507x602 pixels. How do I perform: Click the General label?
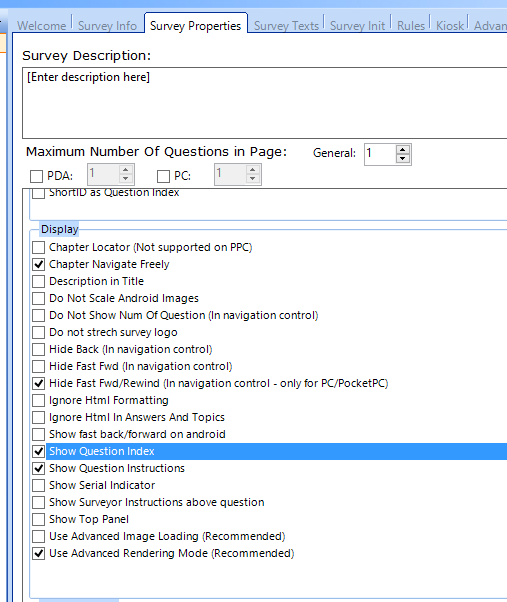334,153
